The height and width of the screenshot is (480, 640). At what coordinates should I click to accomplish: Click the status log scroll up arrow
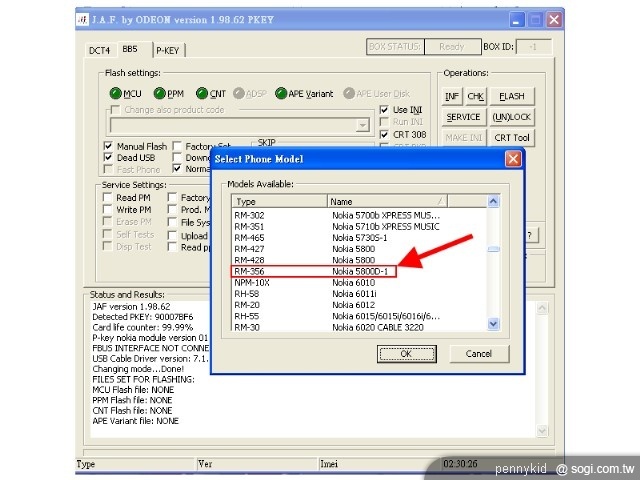click(542, 308)
